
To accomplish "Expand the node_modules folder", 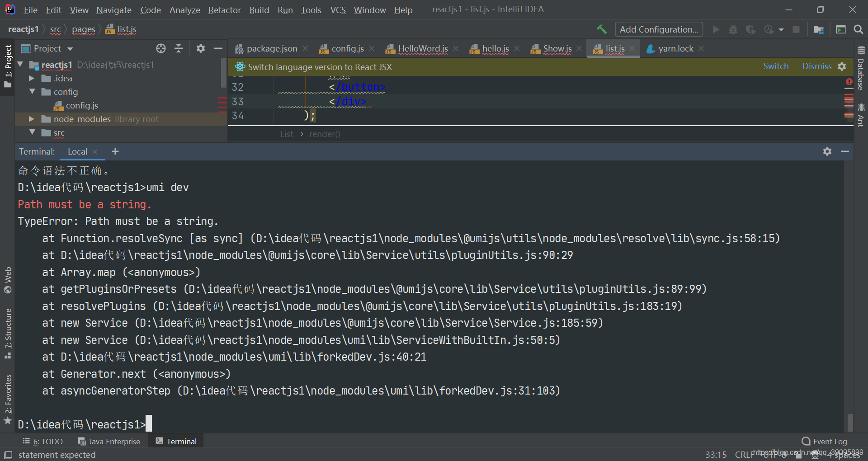I will 32,119.
